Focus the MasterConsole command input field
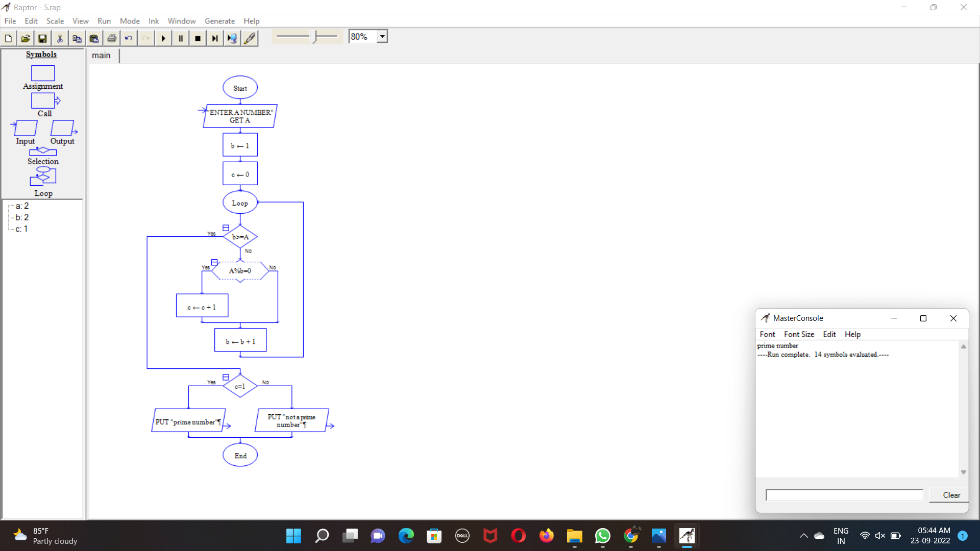The height and width of the screenshot is (551, 980). (x=844, y=495)
